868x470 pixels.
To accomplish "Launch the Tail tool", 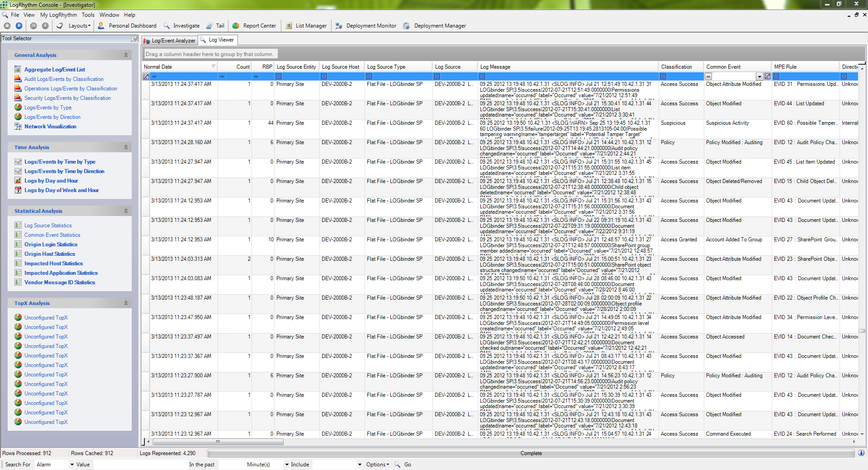I will [215, 26].
